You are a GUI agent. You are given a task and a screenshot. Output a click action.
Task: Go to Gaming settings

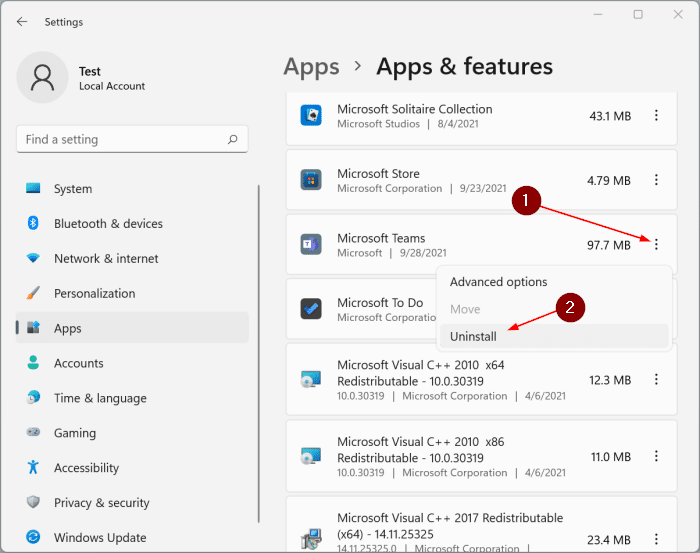click(x=132, y=432)
